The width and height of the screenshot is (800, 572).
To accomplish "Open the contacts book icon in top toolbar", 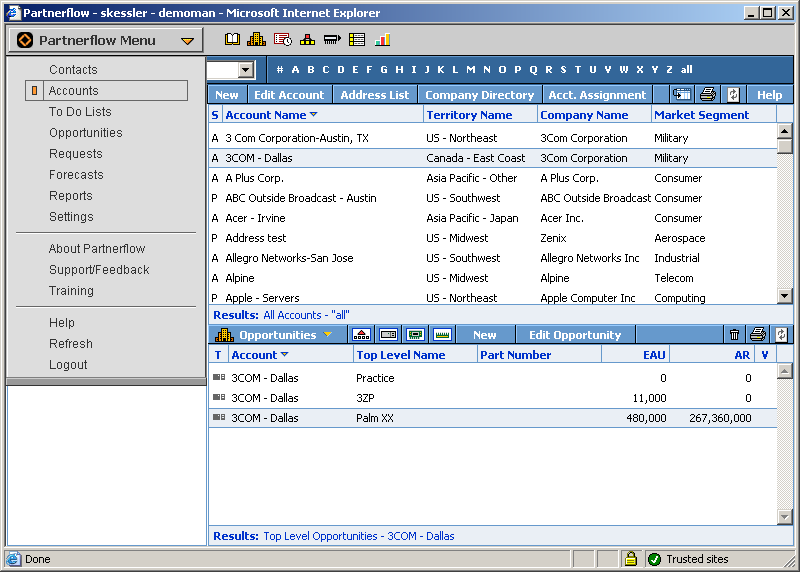I will tap(232, 39).
